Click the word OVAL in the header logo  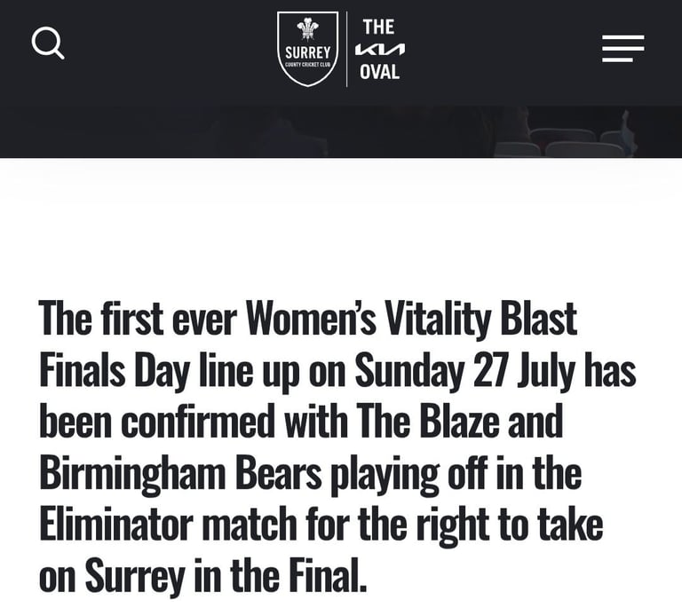coord(379,72)
